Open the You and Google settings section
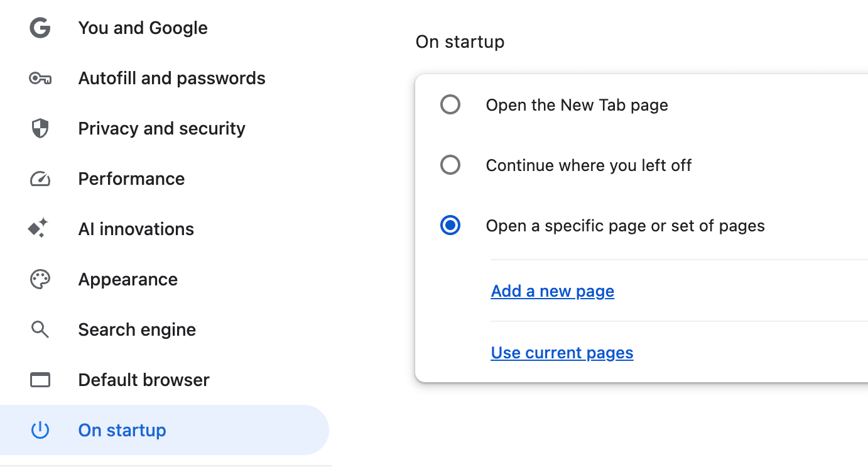 point(143,28)
